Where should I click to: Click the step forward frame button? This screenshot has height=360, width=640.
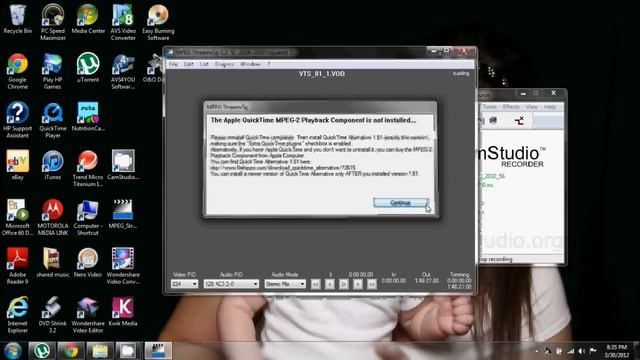pyautogui.click(x=358, y=284)
